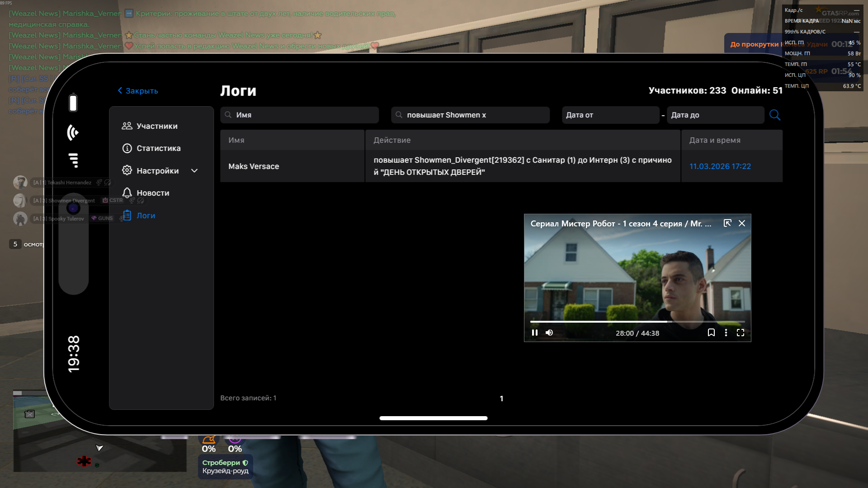Click the blue search magnifier icon

click(x=774, y=115)
